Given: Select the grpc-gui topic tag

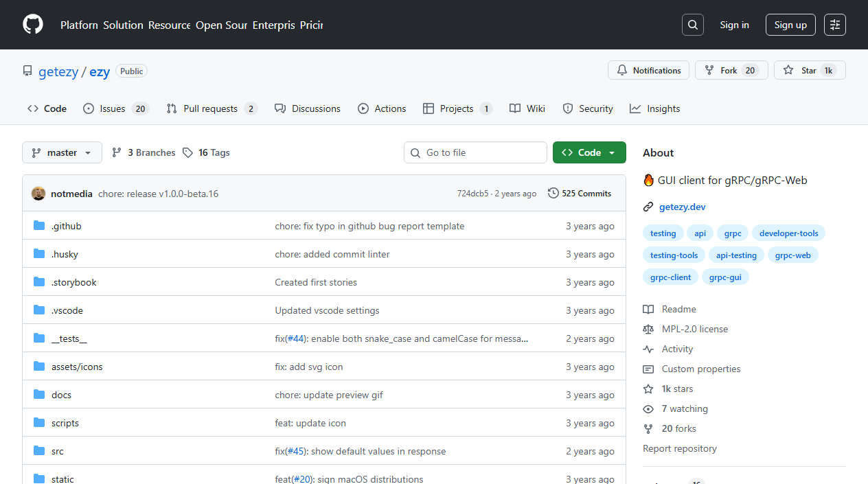Looking at the screenshot, I should point(725,277).
